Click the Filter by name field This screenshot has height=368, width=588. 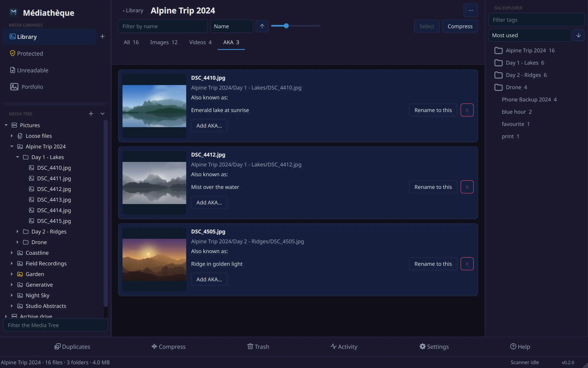163,26
